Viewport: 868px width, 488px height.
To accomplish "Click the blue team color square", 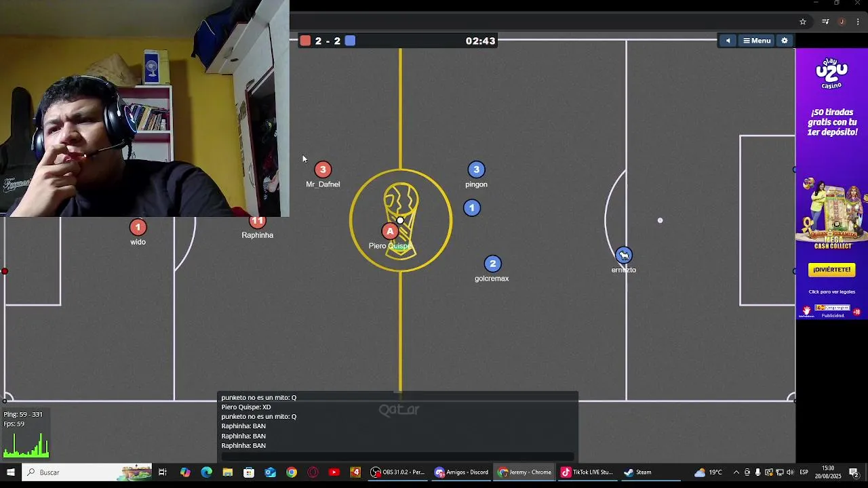I will click(350, 41).
